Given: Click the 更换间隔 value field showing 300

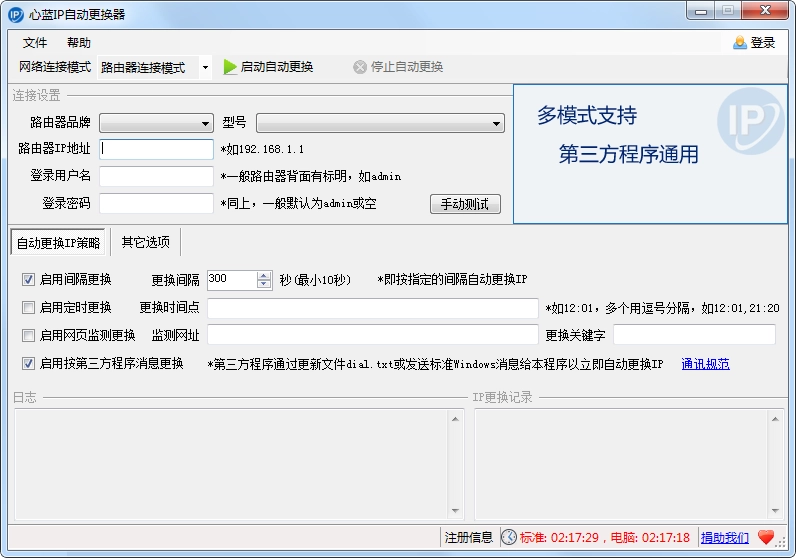Looking at the screenshot, I should 232,280.
